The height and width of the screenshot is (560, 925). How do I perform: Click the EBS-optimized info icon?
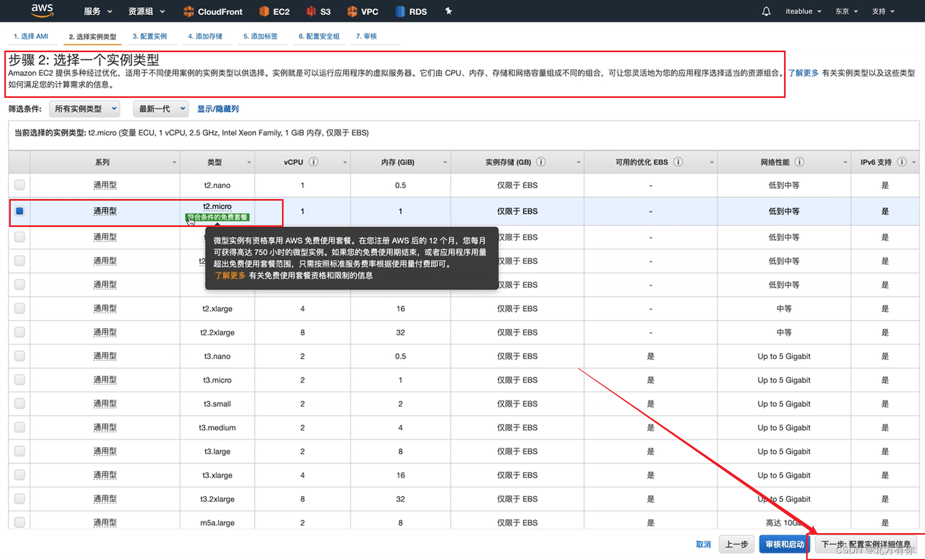click(678, 162)
